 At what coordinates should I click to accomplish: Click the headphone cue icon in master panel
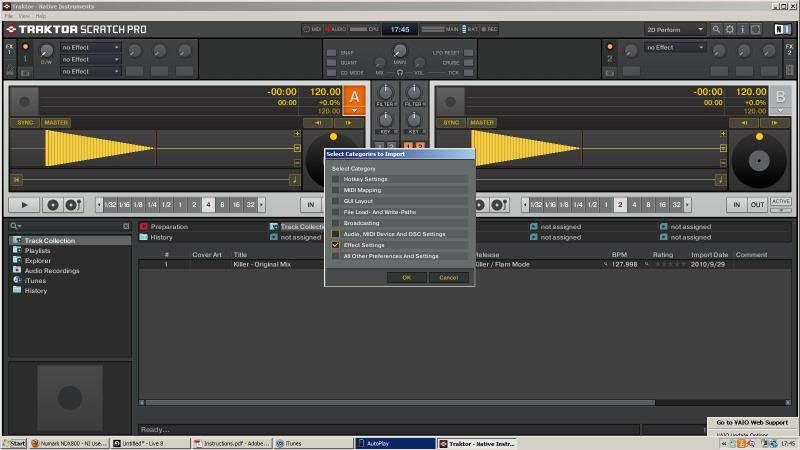click(399, 73)
